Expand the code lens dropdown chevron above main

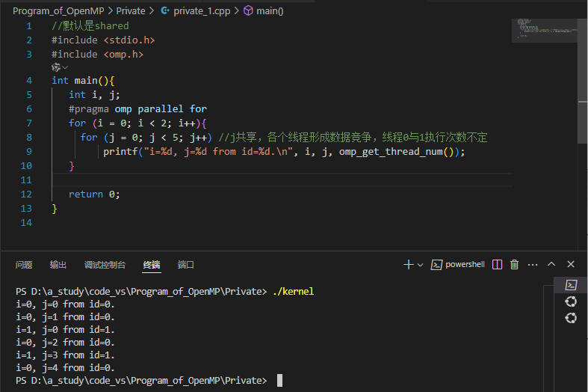click(x=65, y=67)
